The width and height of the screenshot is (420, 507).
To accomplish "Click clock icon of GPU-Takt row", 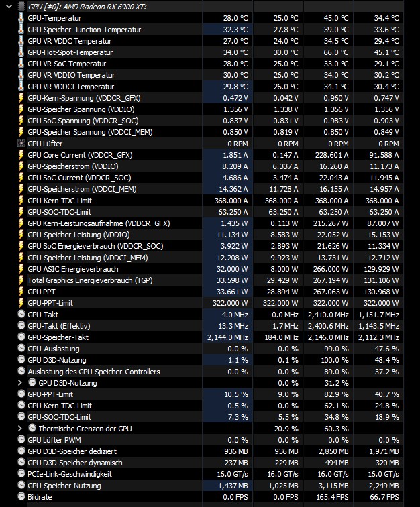I will pyautogui.click(x=21, y=314).
